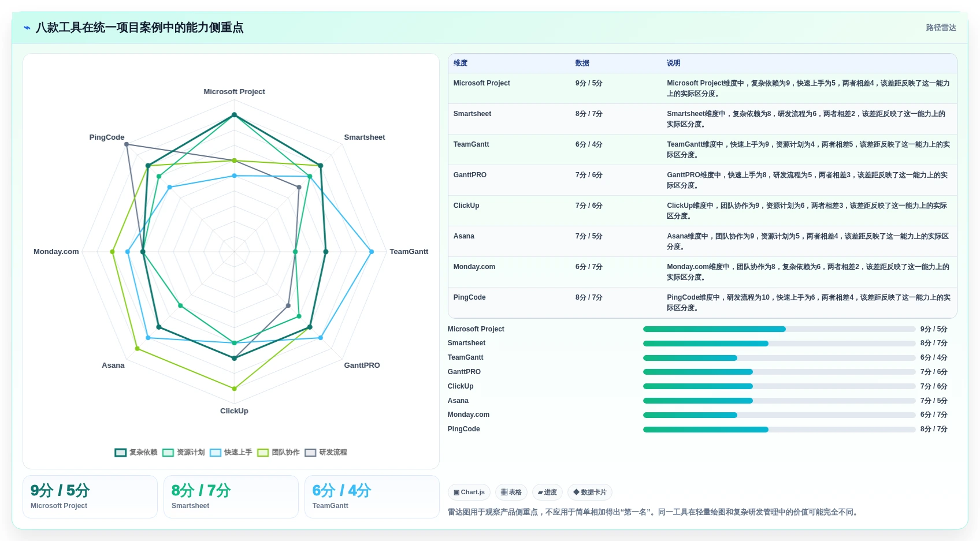Viewport: 980px width, 541px height.
Task: Select the Microsoft Project table row name
Action: pyautogui.click(x=482, y=83)
